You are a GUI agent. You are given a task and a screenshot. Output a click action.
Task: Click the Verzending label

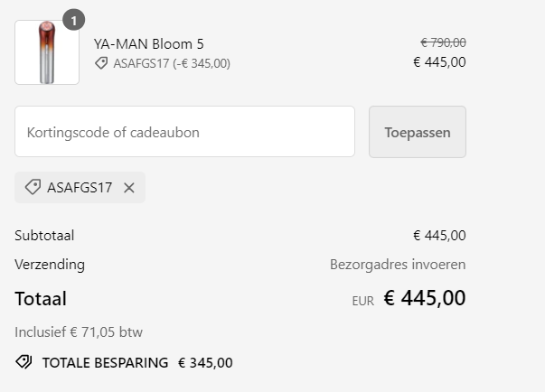(50, 265)
